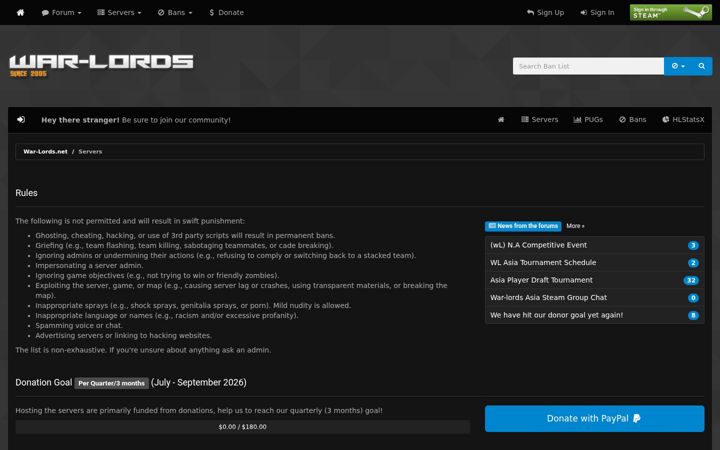
Task: Click the reply count badge showing 2
Action: pos(693,263)
